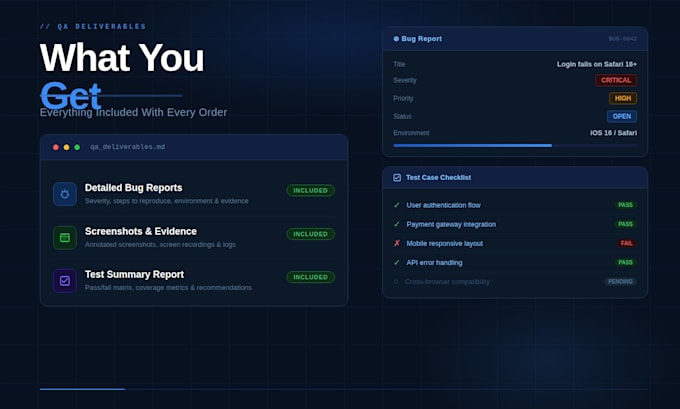Click the bug icon beside Detailed Bug Reports
This screenshot has width=680, height=409.
click(65, 194)
